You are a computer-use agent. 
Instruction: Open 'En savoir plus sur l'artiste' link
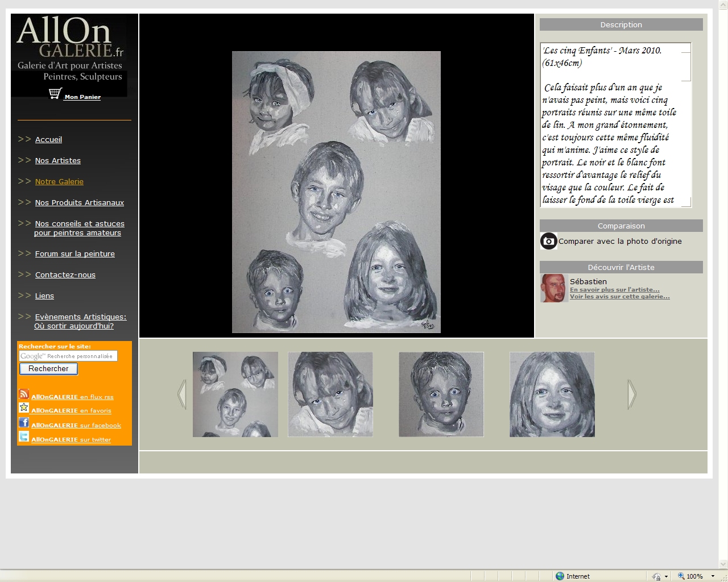tap(614, 290)
